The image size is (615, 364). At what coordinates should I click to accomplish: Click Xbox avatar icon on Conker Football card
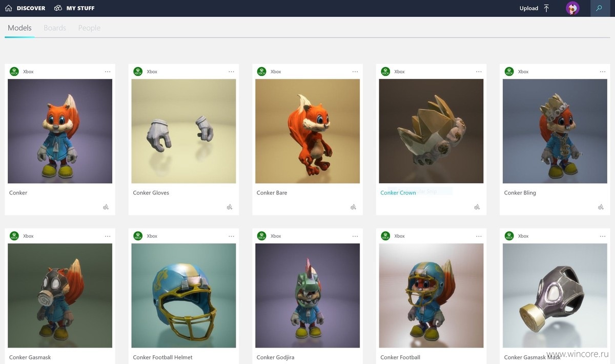click(x=385, y=236)
